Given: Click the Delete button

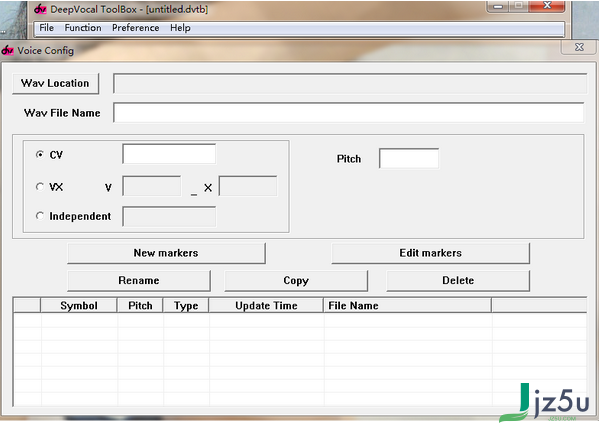Looking at the screenshot, I should pos(458,281).
